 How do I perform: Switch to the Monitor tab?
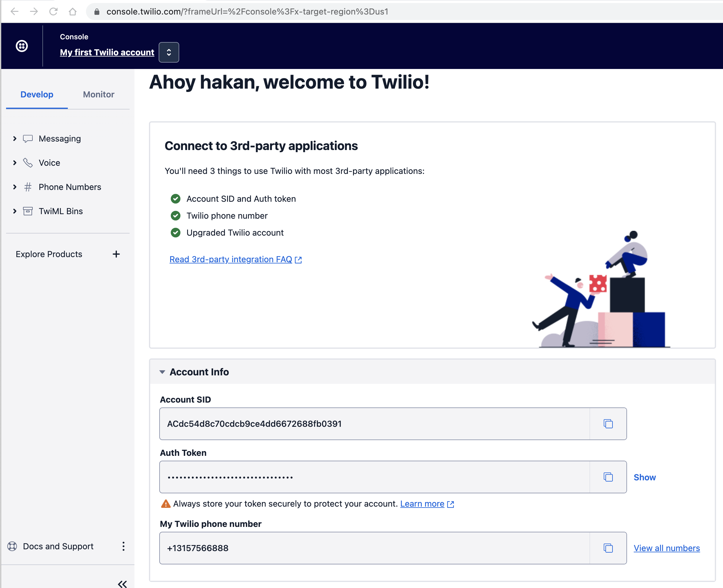(98, 94)
